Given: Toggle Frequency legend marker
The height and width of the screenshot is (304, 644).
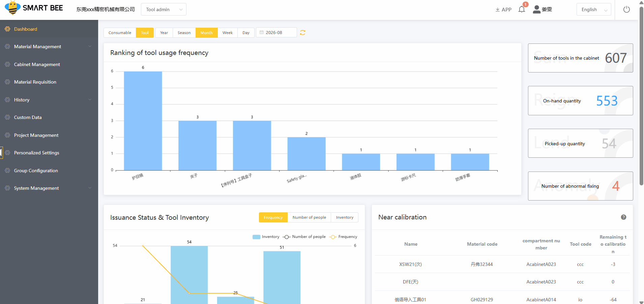Looking at the screenshot, I should (x=333, y=237).
